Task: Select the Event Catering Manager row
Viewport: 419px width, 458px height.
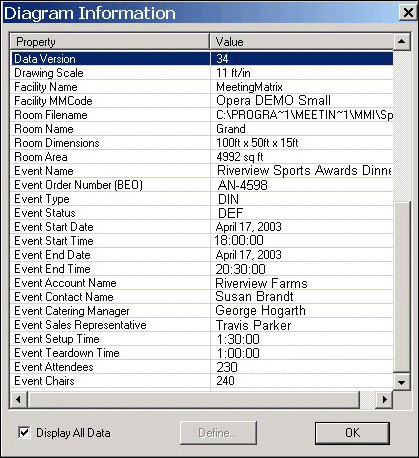Action: point(202,311)
